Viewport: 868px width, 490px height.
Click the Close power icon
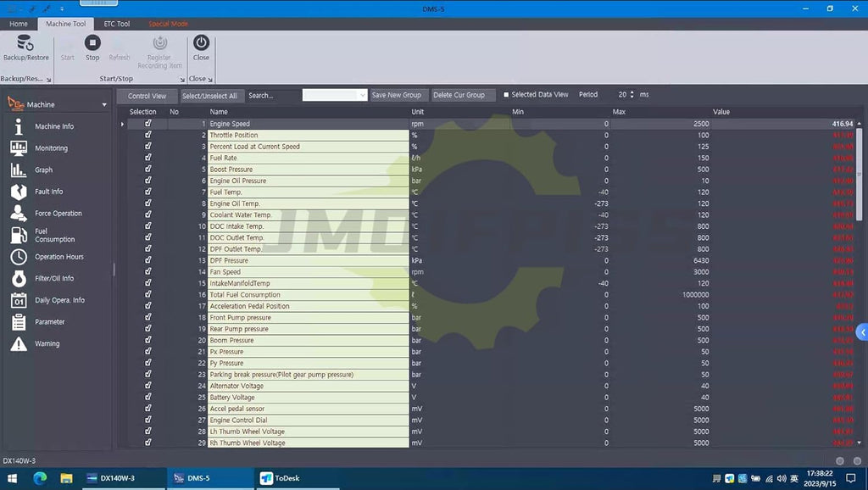201,42
